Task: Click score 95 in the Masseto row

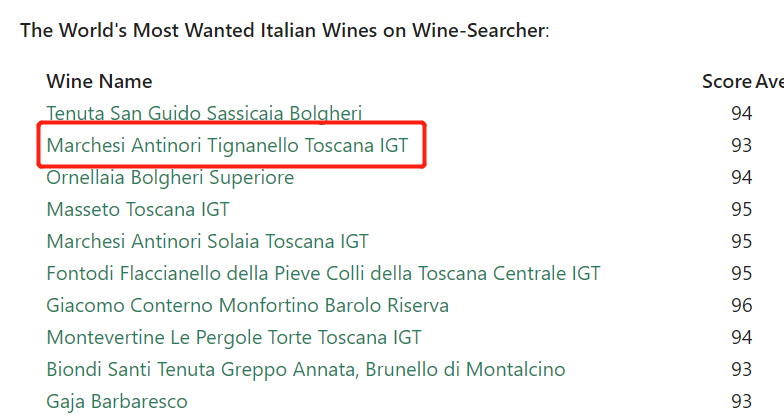Action: [742, 210]
